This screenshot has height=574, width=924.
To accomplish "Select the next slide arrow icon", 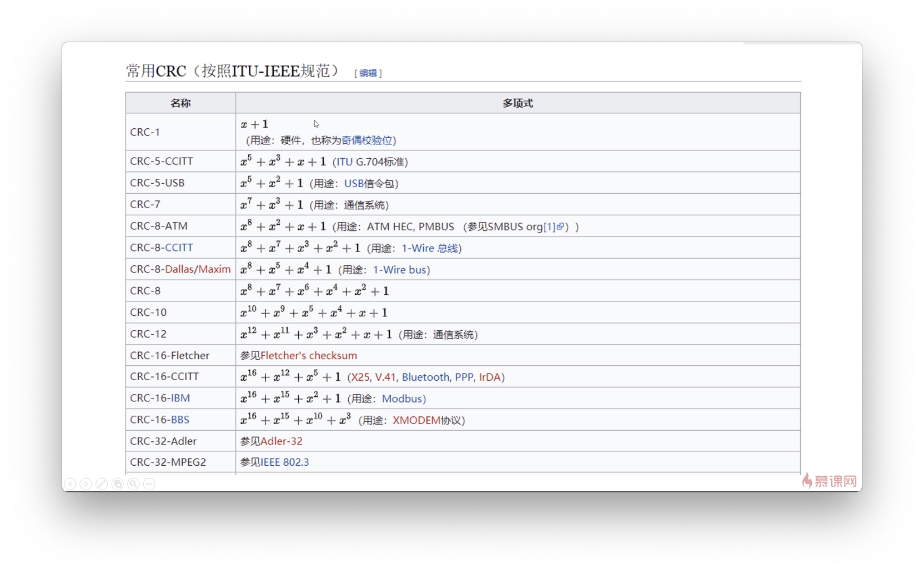I will pos(86,484).
